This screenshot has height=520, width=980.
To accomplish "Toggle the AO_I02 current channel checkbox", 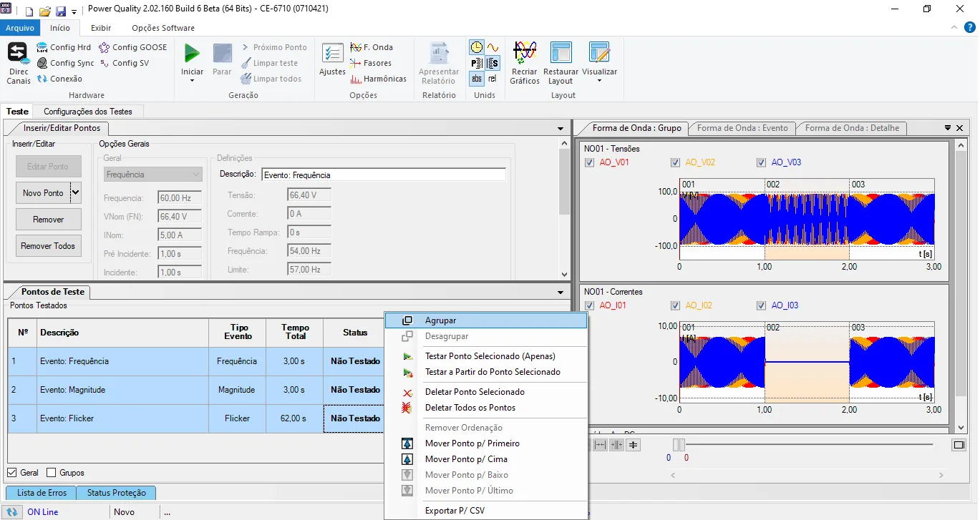I will point(675,305).
